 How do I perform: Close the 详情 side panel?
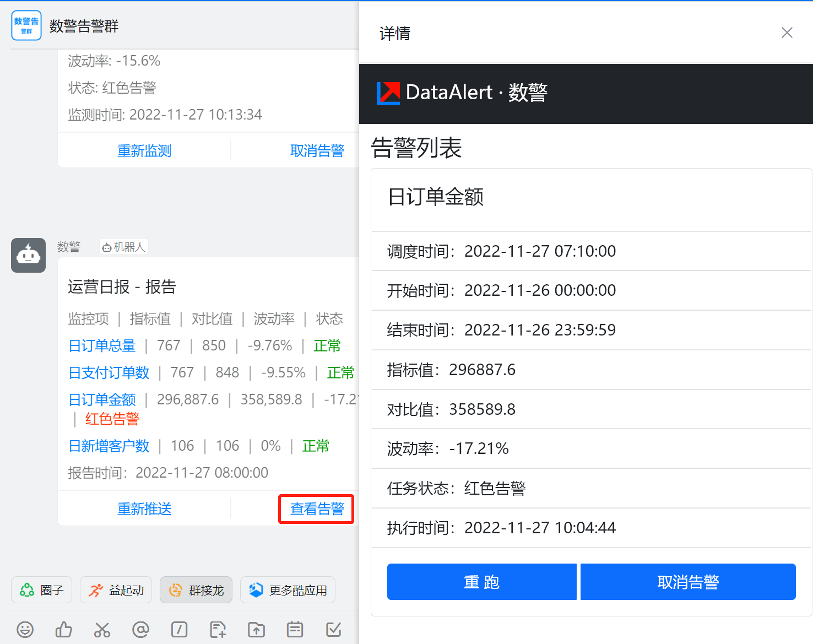787,33
